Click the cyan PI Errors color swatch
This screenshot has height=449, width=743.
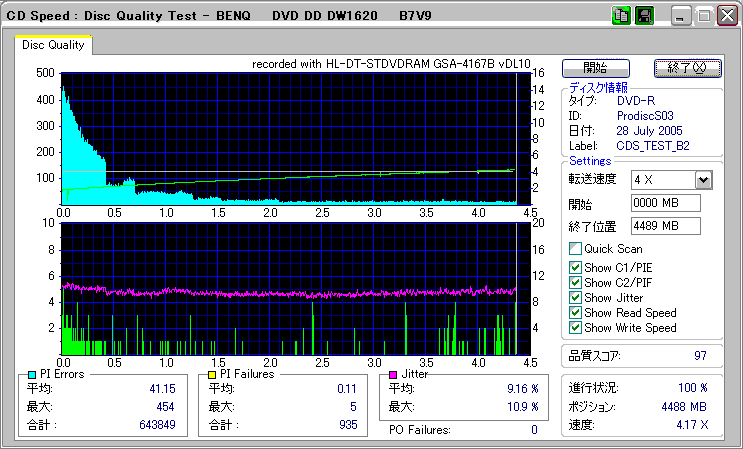point(32,374)
